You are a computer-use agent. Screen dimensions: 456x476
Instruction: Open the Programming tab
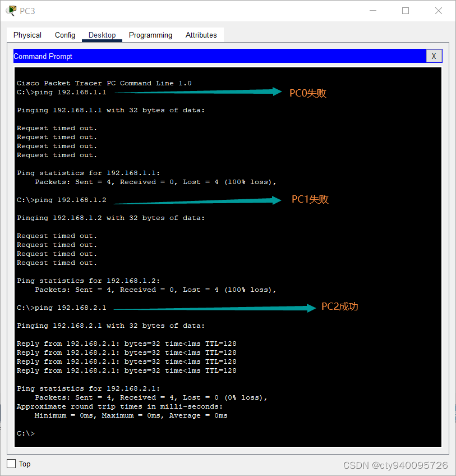(x=150, y=35)
